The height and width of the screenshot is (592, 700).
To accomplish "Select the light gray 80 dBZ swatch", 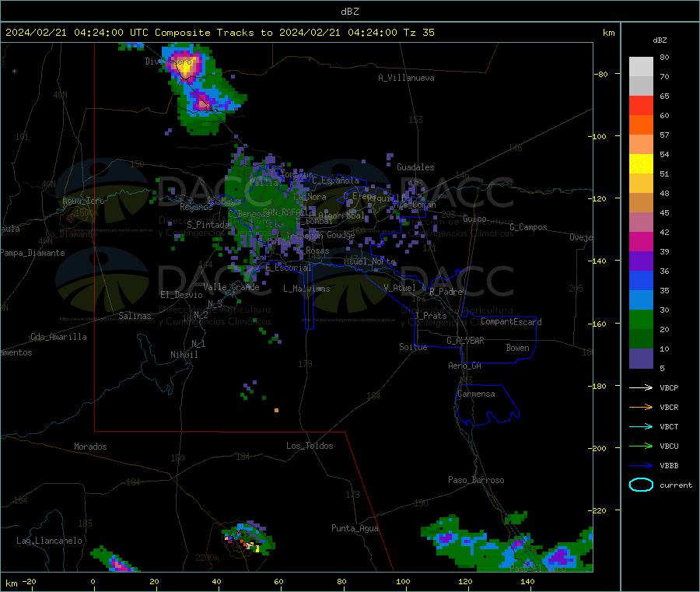I will [641, 67].
